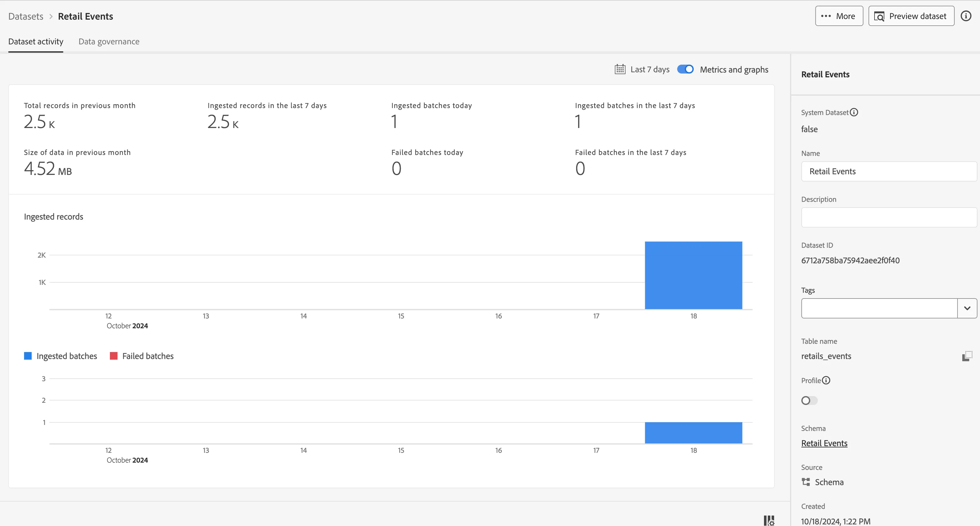
Task: Click the info icon beside Preview dataset
Action: point(965,16)
